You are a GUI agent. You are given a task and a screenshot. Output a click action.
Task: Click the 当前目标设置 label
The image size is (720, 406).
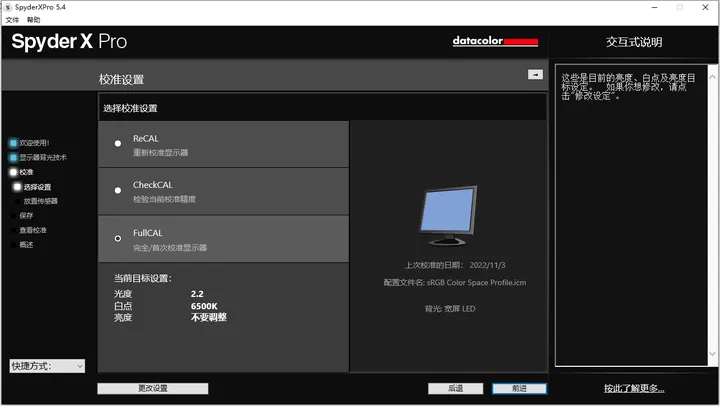143,278
